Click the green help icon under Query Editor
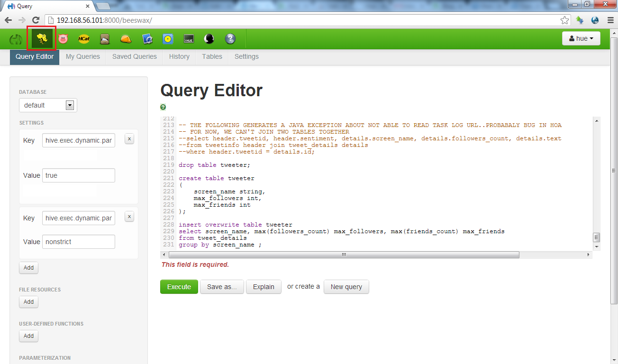This screenshot has height=364, width=618. click(x=163, y=107)
